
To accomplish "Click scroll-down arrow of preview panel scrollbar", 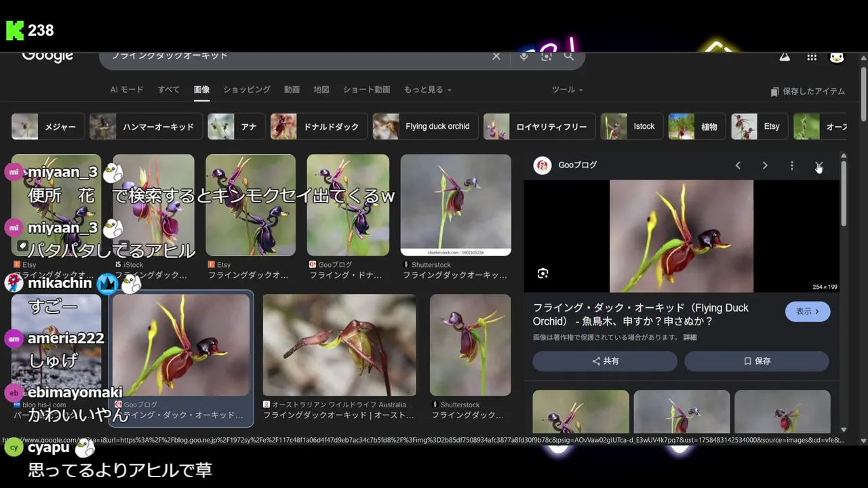I will [844, 430].
